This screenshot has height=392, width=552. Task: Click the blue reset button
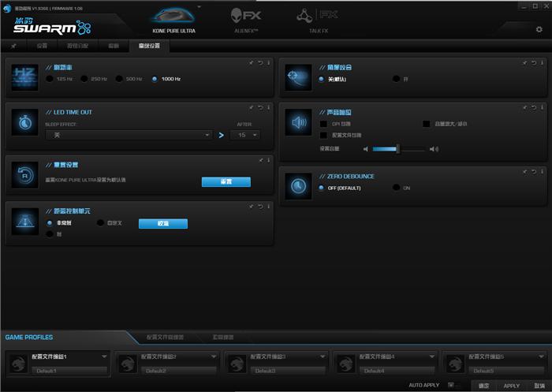(x=226, y=181)
